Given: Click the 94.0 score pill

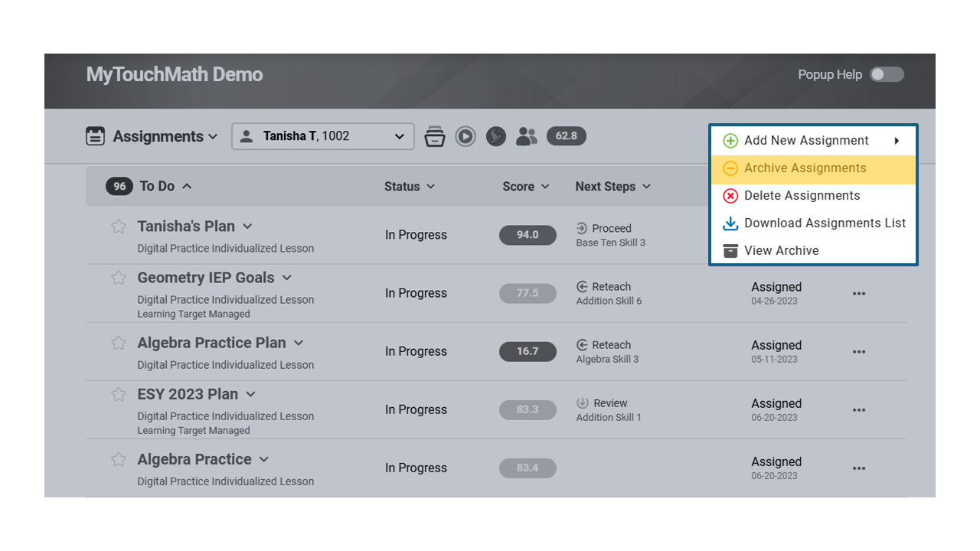Looking at the screenshot, I should [x=528, y=235].
